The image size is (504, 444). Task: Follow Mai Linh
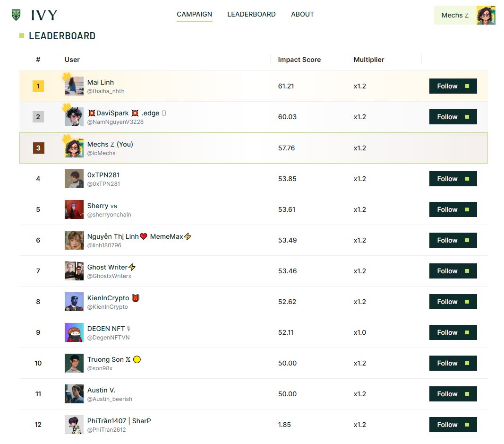tap(453, 86)
